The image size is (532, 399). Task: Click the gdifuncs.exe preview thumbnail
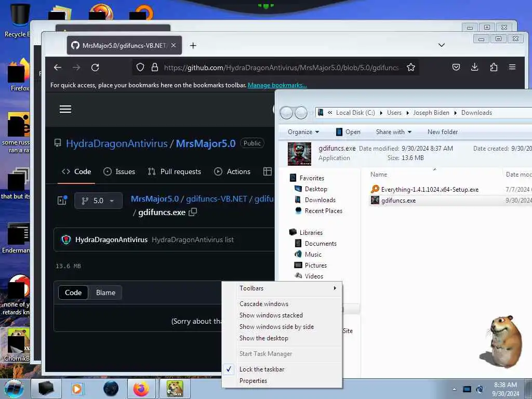(299, 154)
